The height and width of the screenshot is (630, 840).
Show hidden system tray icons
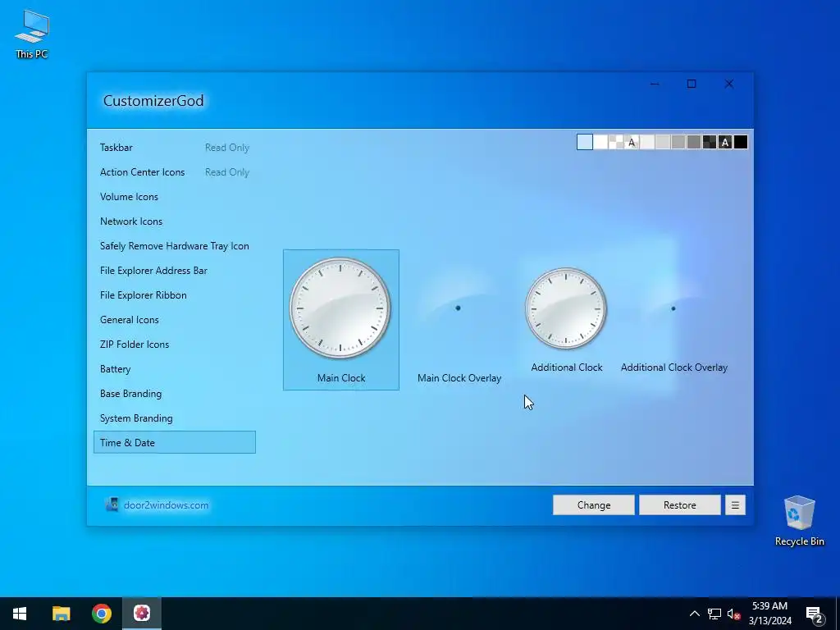(x=694, y=614)
